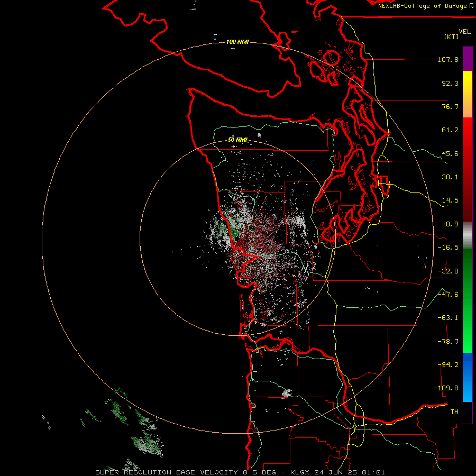Click the 100 NMI range ring label
This screenshot has width=476, height=476.
(237, 42)
